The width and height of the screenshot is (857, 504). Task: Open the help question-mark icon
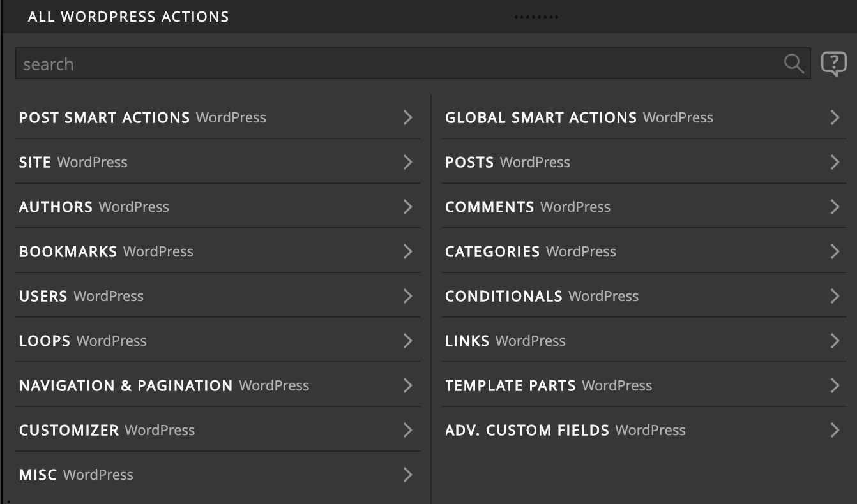pos(833,63)
